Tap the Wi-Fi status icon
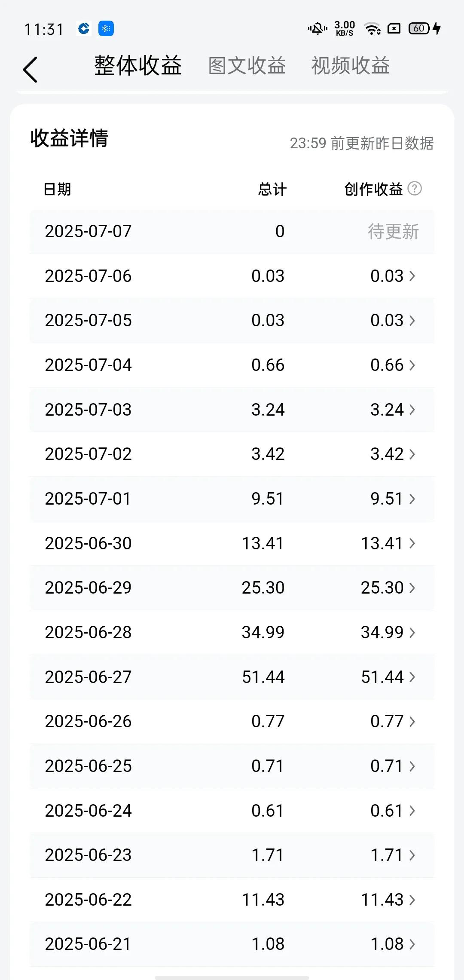 (372, 29)
